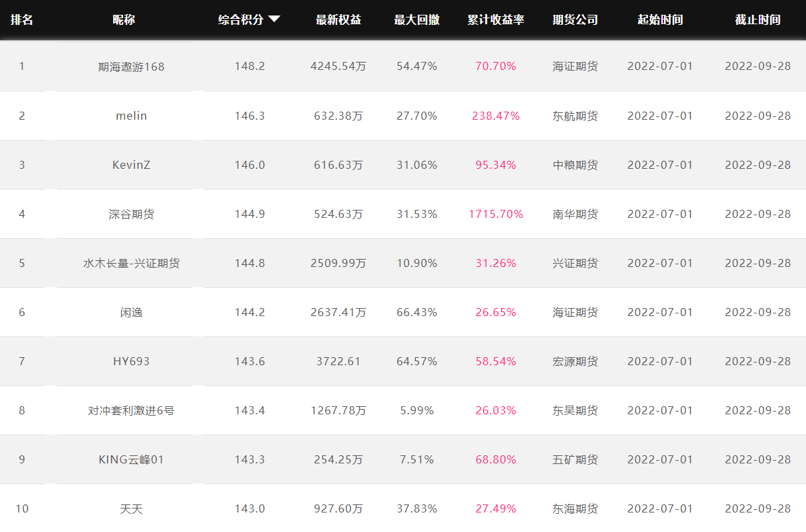Click the 排名 column header
The image size is (806, 532).
pos(22,20)
